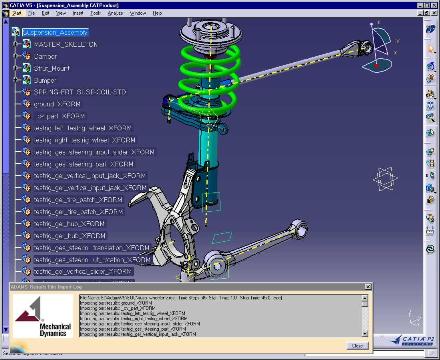Click the zoom magnifier icon in right toolbar
440x360 pixels.
coord(430,117)
